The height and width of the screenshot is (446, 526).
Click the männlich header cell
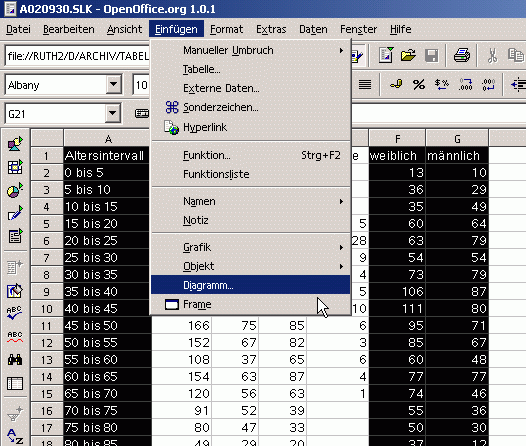[x=457, y=156]
